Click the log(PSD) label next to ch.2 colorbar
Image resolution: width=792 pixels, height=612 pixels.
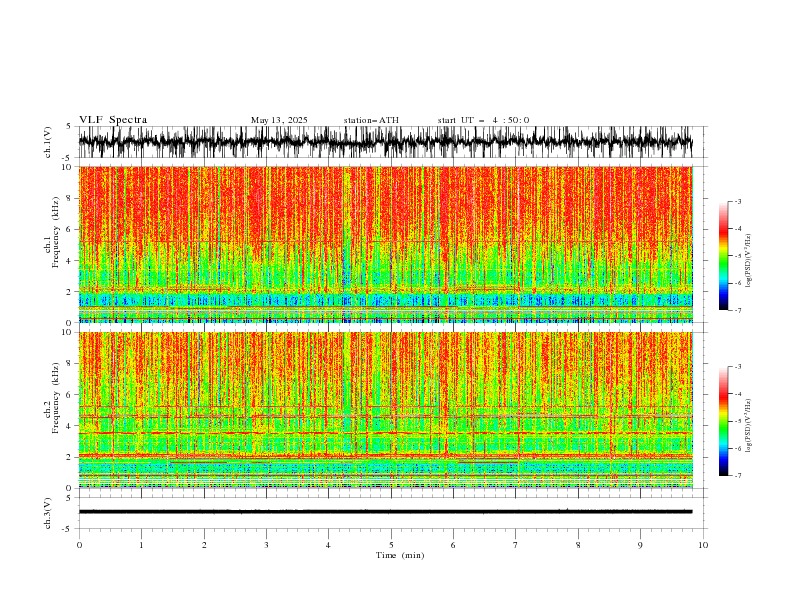(749, 426)
